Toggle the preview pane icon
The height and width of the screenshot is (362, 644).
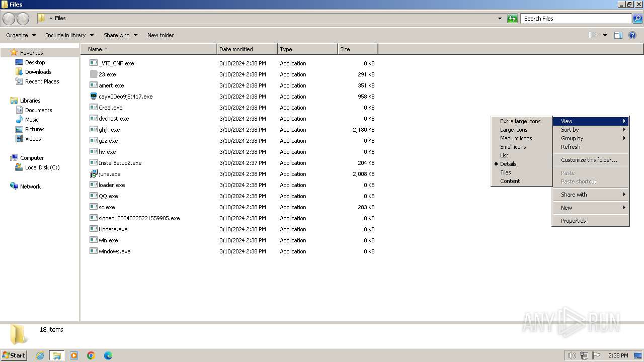618,35
